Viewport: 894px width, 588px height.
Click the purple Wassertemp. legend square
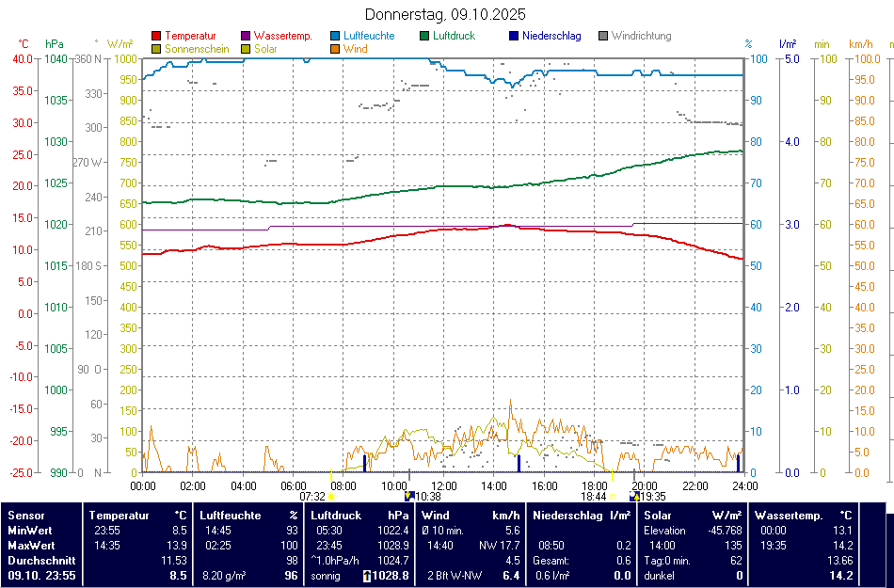point(247,37)
